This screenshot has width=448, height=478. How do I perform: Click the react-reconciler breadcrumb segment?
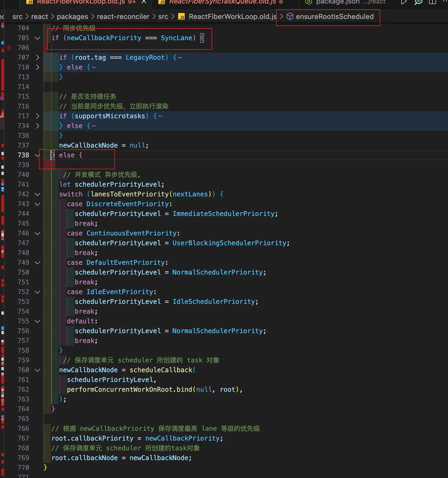click(x=123, y=17)
